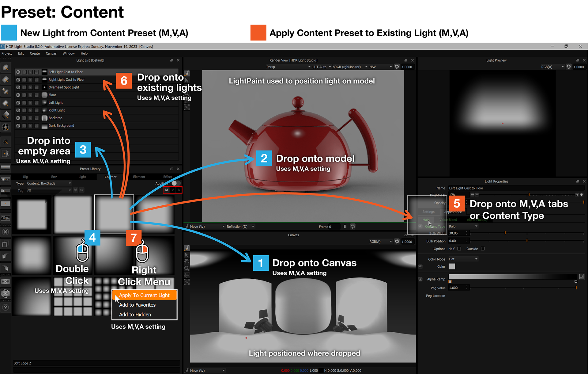This screenshot has width=588, height=374.
Task: Click the favorites heart icon in Preset Library
Action: point(76,190)
